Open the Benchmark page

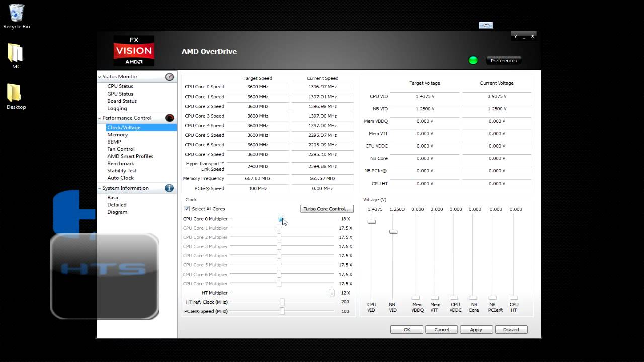(121, 163)
